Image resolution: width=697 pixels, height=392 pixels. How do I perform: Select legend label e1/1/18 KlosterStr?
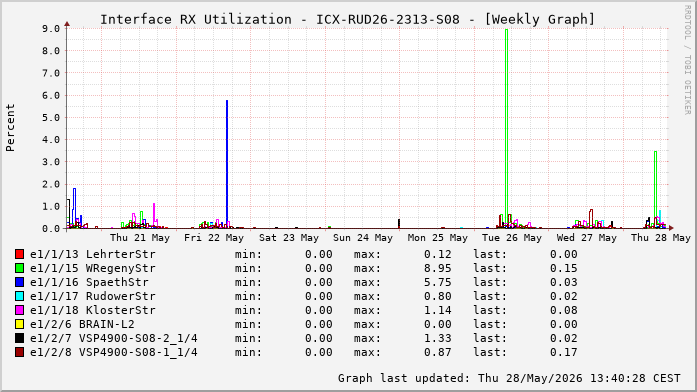[93, 310]
